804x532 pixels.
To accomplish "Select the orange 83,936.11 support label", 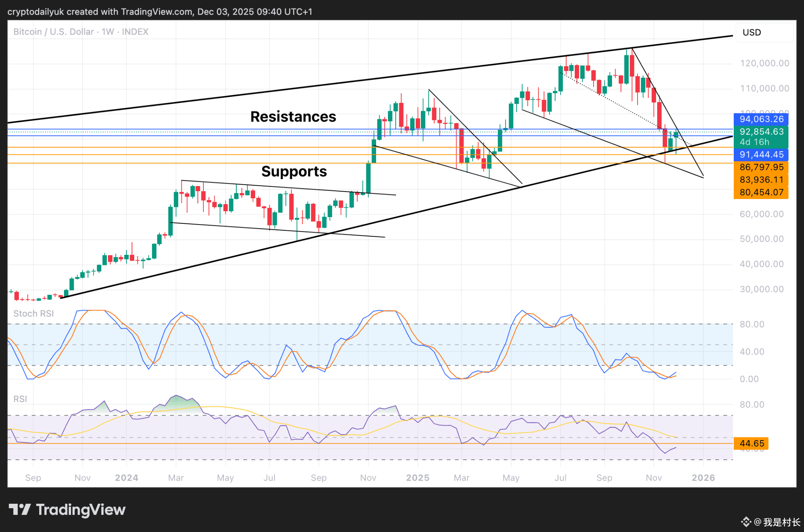I will tap(761, 180).
